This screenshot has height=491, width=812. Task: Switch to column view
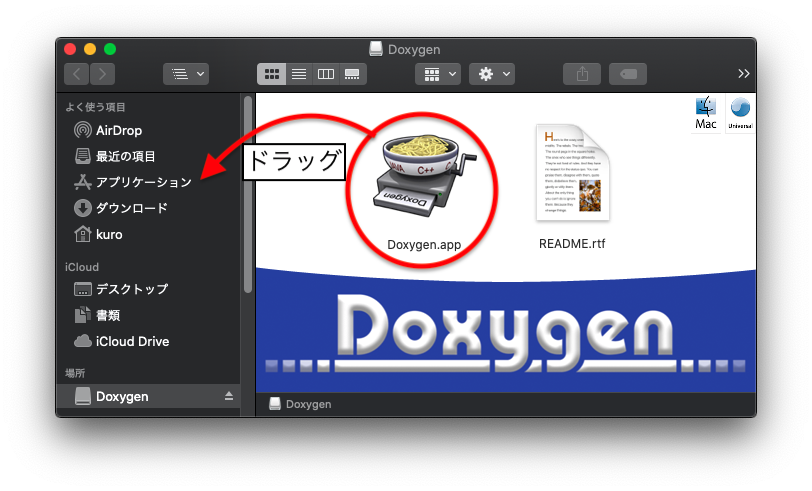pyautogui.click(x=326, y=74)
